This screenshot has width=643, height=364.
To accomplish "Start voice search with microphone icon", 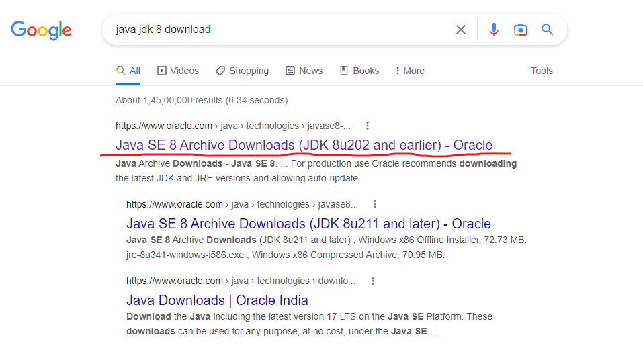I will pos(494,30).
